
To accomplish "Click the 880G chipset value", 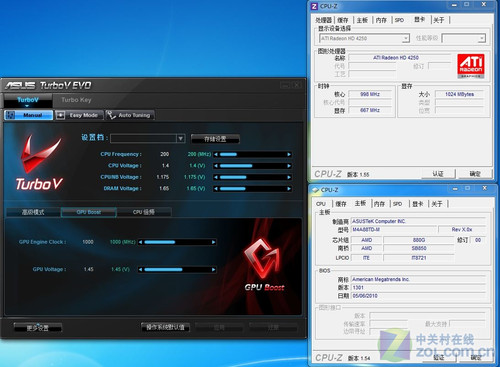I will [419, 240].
